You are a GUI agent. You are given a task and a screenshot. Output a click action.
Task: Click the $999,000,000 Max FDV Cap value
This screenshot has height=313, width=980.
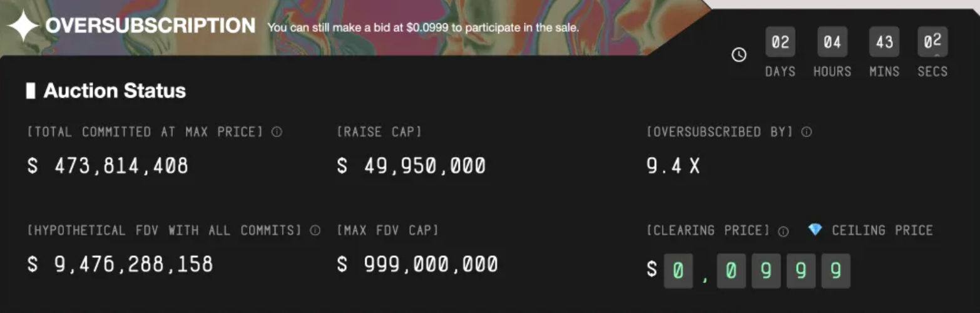417,264
